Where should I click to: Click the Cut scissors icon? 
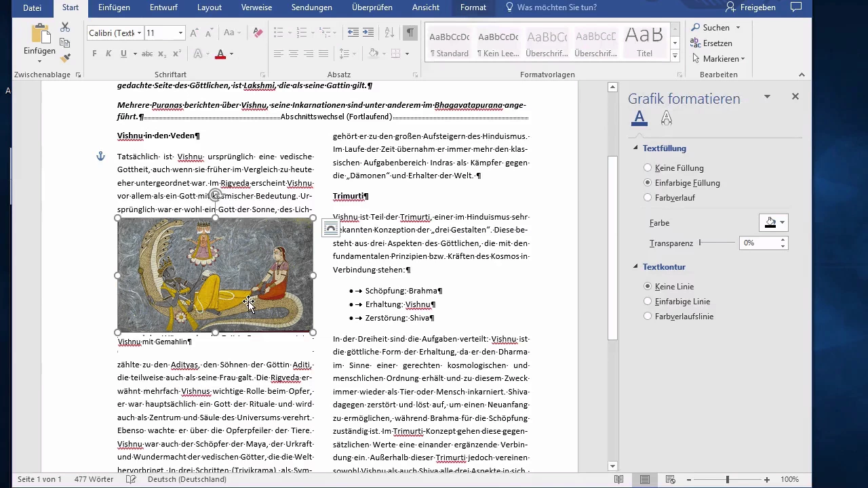65,27
